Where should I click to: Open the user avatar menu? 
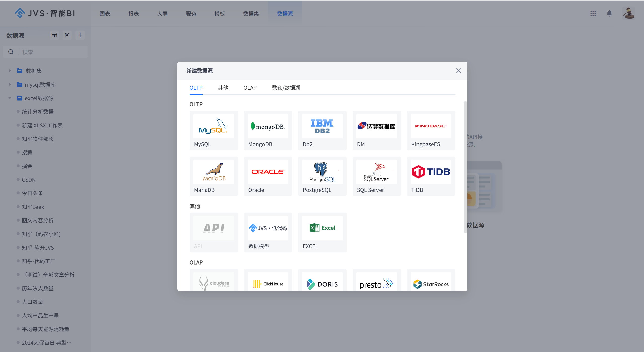point(628,13)
